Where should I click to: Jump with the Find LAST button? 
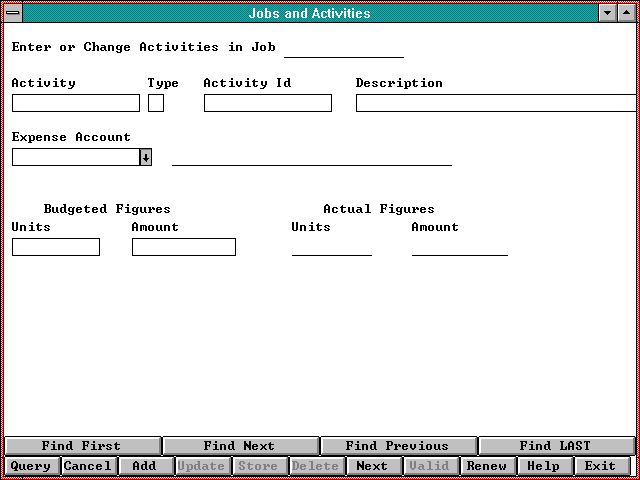pos(555,446)
